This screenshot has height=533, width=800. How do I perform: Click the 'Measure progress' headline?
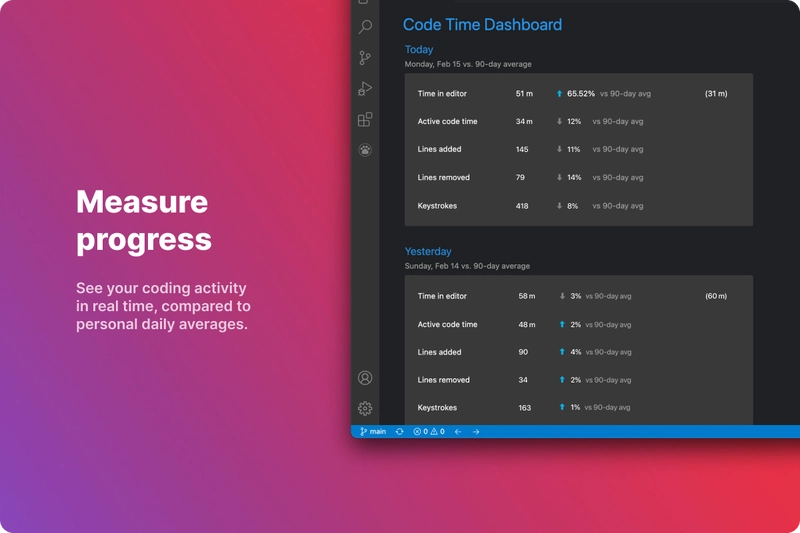143,220
